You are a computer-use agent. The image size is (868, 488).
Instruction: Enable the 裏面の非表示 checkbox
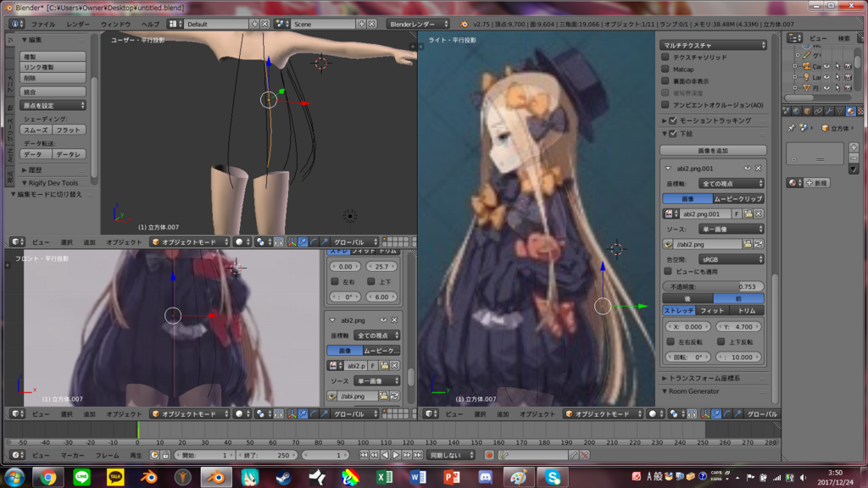665,80
